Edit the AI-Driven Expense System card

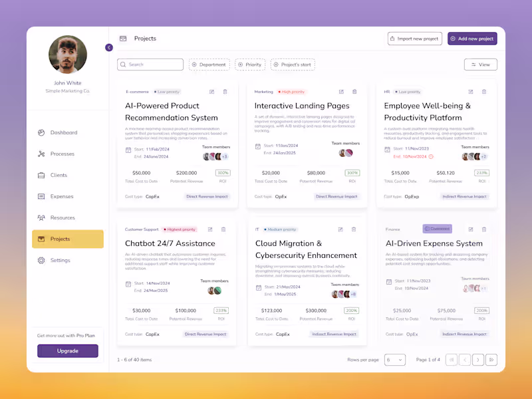471,229
